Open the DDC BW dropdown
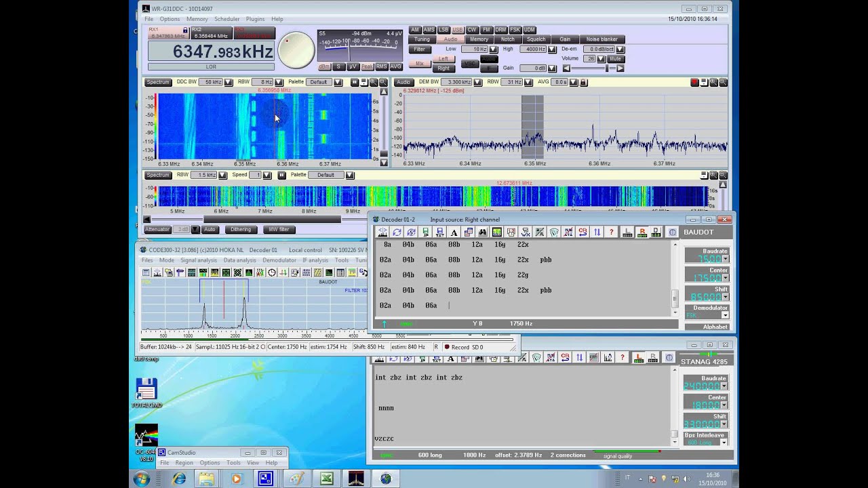The height and width of the screenshot is (488, 868). coord(229,82)
